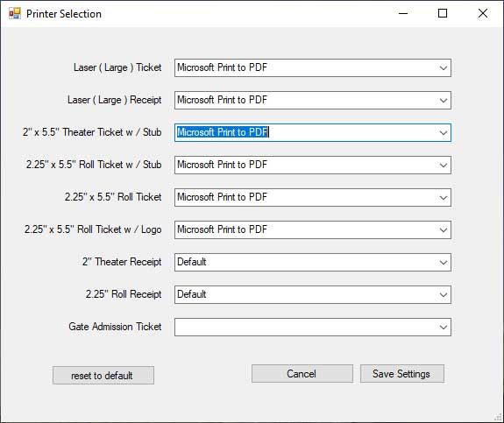The height and width of the screenshot is (423, 504).
Task: Expand the Theater Ticket w / Stub dropdown arrow
Action: point(444,132)
